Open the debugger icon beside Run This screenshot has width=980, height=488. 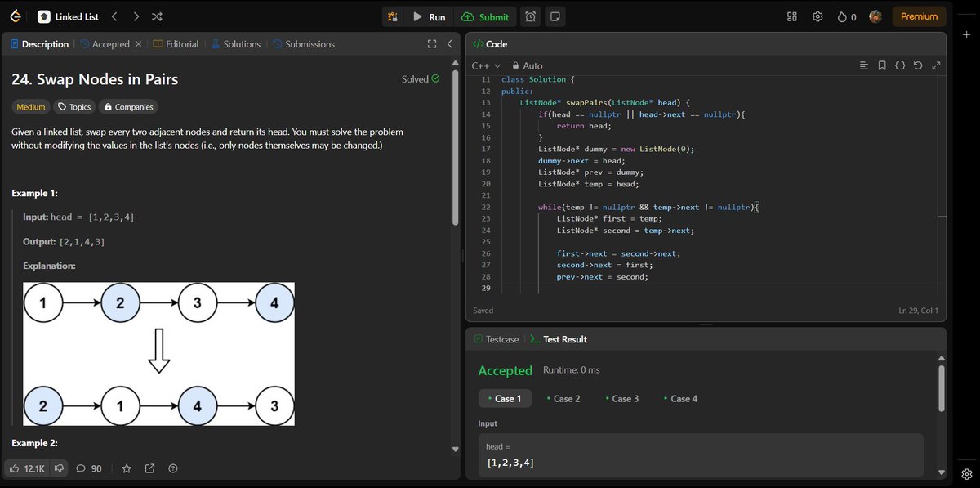(x=393, y=16)
